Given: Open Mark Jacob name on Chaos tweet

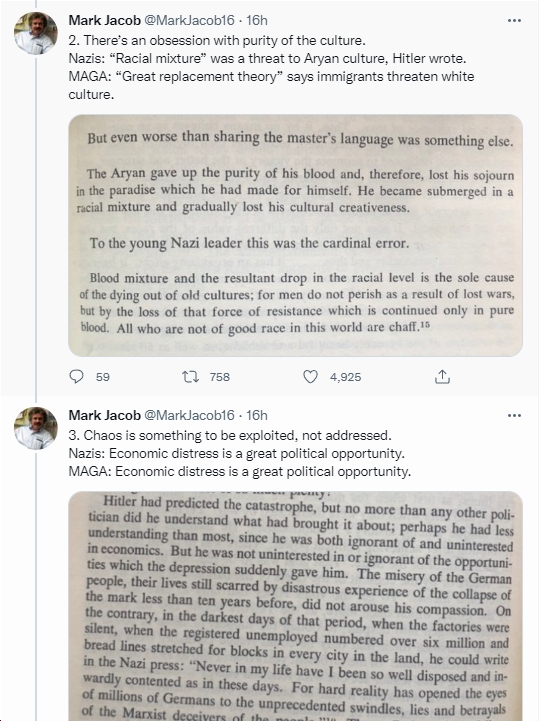Looking at the screenshot, I should [104, 415].
